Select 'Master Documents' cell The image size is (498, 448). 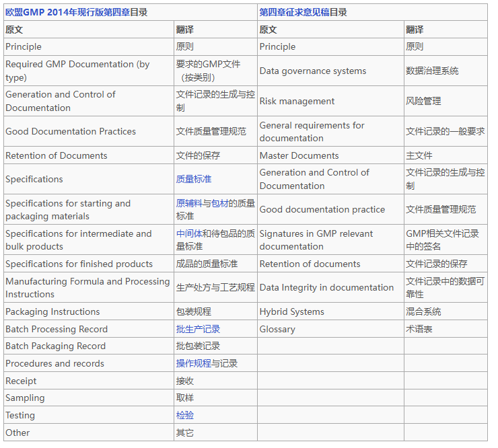coord(330,155)
